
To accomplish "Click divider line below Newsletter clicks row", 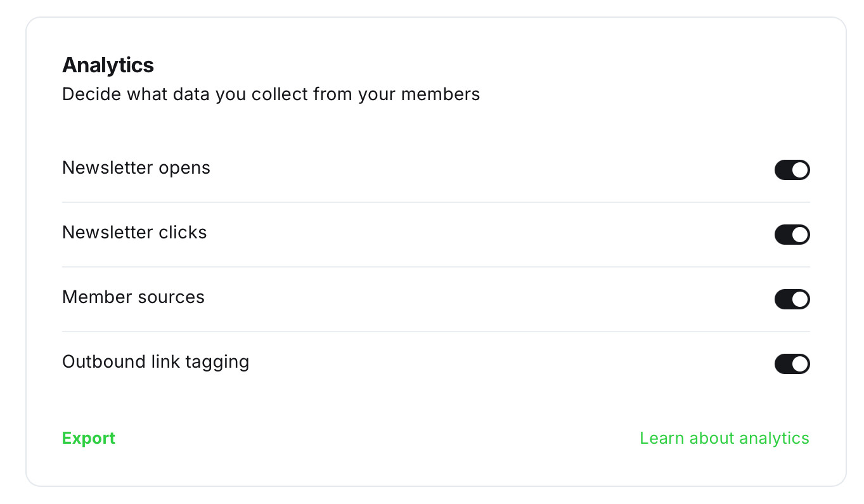I will click(x=435, y=267).
